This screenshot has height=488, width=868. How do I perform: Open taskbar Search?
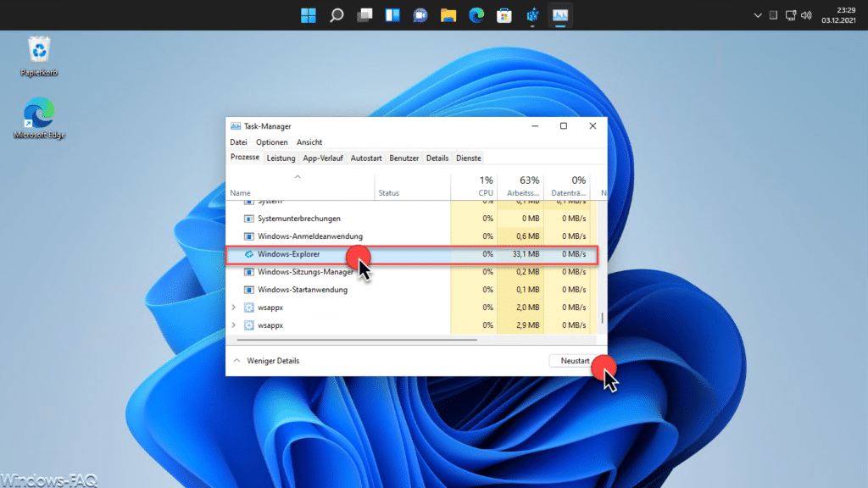(x=337, y=15)
